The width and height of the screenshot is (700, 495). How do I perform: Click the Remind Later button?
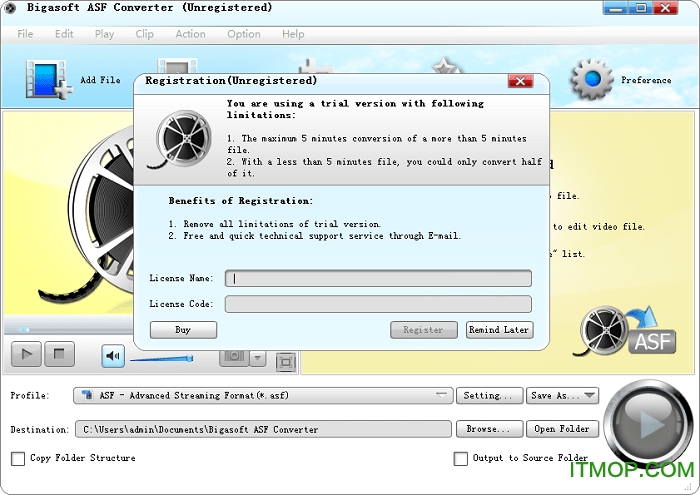click(499, 330)
